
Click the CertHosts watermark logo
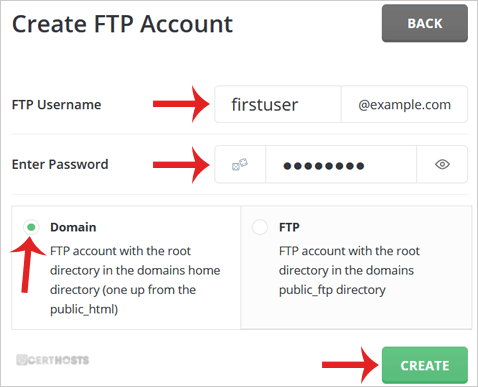[x=53, y=360]
